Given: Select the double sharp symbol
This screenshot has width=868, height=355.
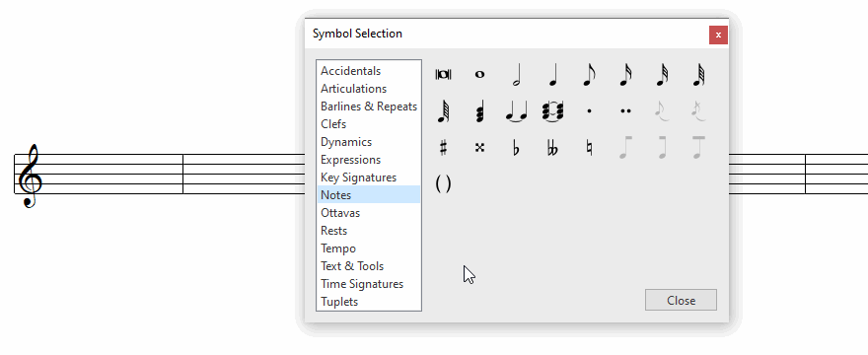Looking at the screenshot, I should point(480,148).
